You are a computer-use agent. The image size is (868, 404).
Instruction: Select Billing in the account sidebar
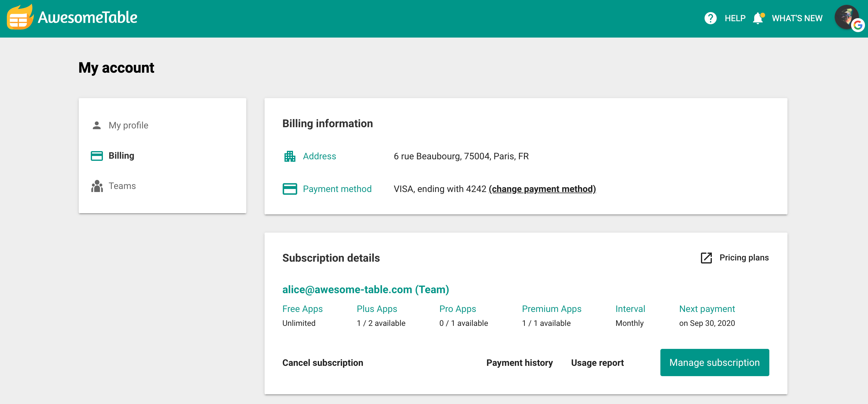coord(121,155)
